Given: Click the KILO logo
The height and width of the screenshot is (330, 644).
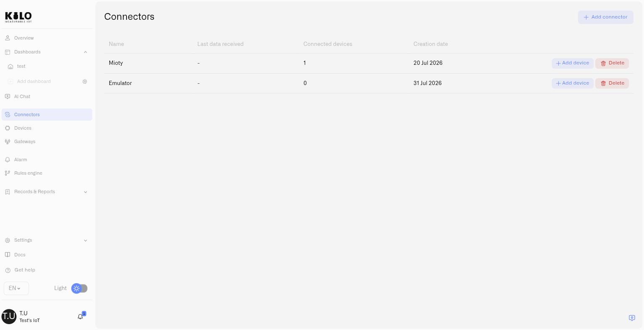Looking at the screenshot, I should pos(18,17).
